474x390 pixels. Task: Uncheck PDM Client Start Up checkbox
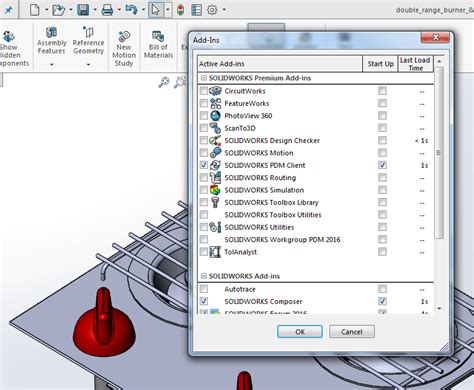click(382, 165)
